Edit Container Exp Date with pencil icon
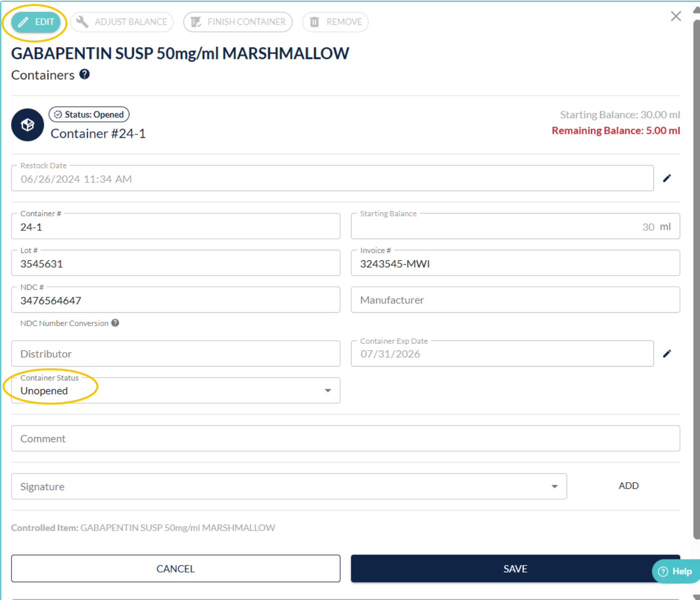700x600 pixels. pos(667,354)
